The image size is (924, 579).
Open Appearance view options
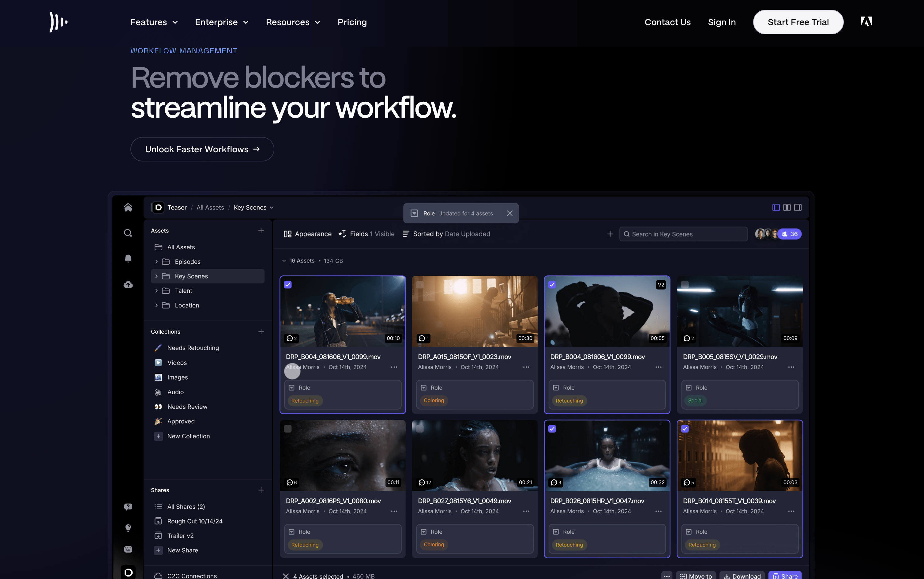pos(308,234)
